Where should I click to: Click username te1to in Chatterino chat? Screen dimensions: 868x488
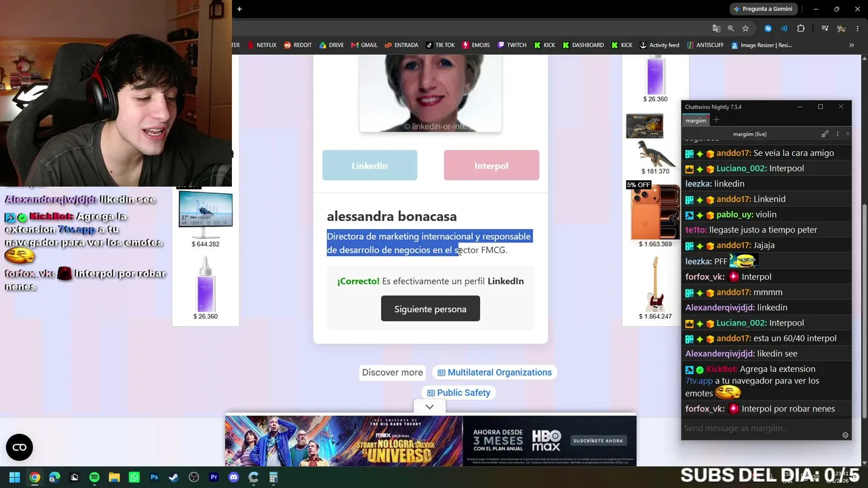(696, 230)
